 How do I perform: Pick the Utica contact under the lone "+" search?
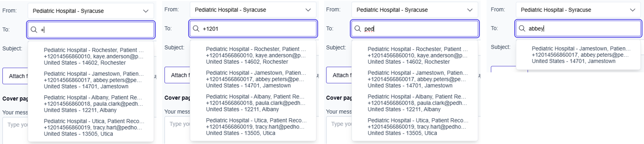pos(93,127)
